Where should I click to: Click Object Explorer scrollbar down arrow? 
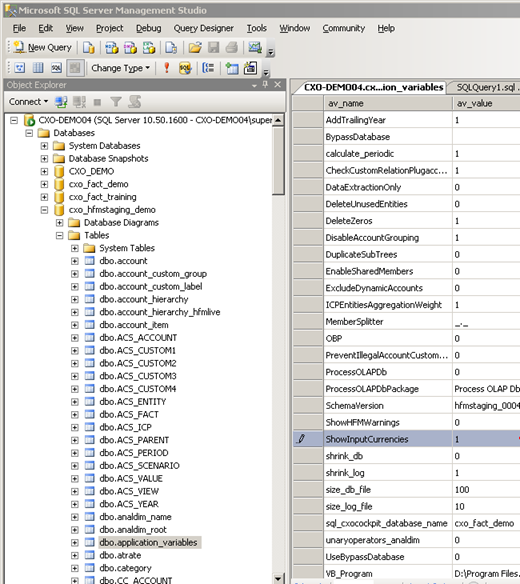(x=278, y=578)
